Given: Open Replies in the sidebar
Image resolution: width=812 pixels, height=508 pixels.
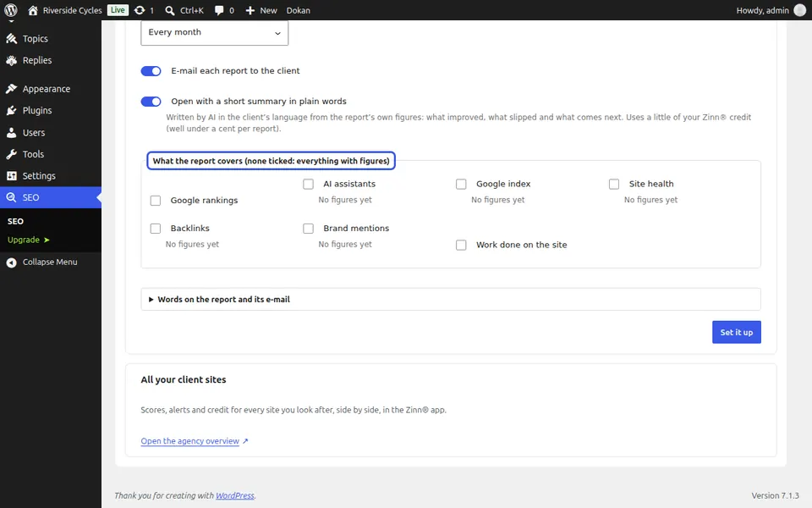Looking at the screenshot, I should click(x=51, y=61).
